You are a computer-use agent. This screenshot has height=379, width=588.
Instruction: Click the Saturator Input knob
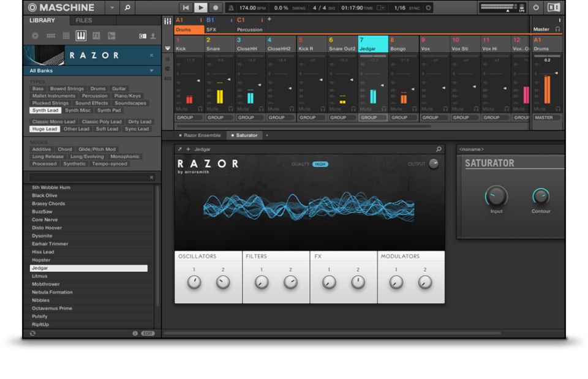pyautogui.click(x=496, y=197)
